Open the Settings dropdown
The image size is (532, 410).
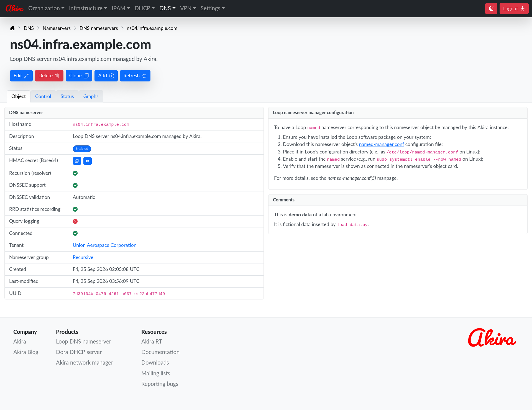(213, 8)
